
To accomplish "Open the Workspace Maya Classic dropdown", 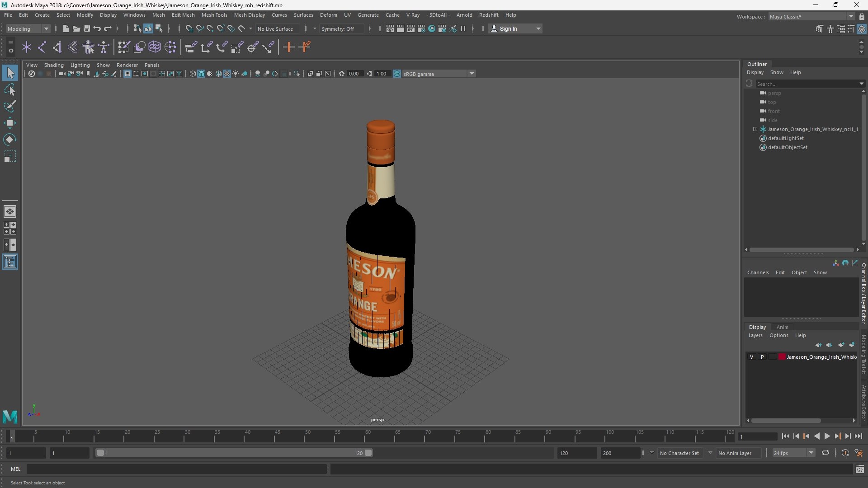I will tap(811, 16).
